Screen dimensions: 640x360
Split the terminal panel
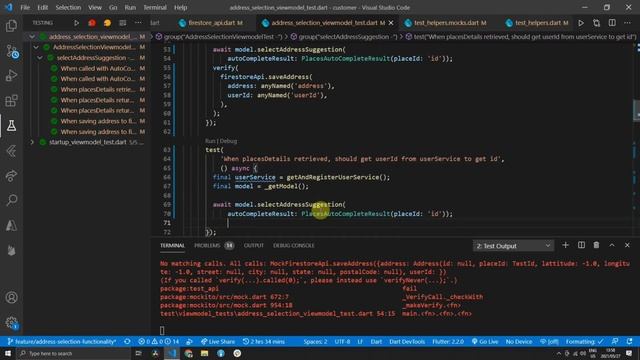[x=581, y=245]
